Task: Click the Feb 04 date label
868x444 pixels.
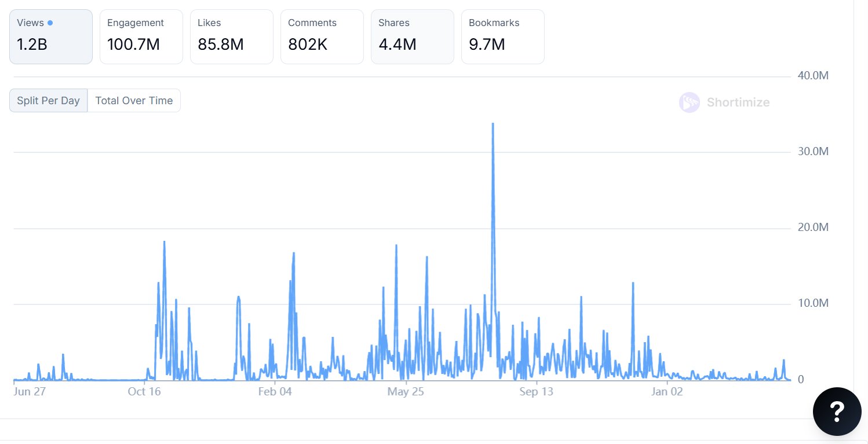Action: click(275, 392)
